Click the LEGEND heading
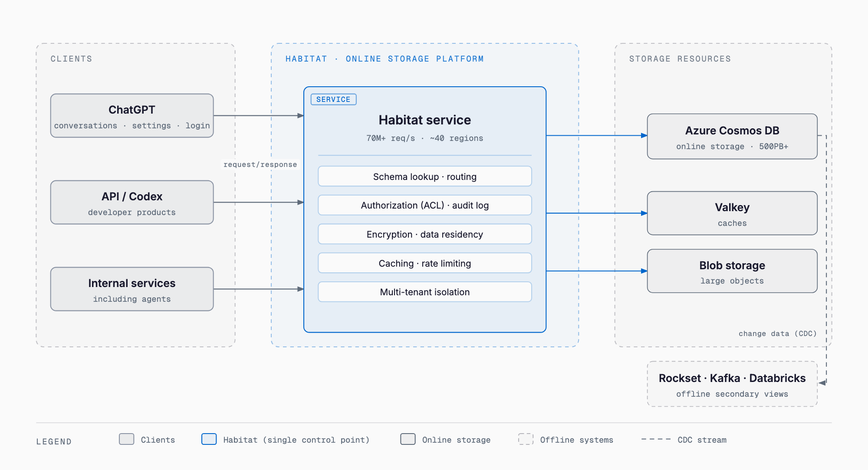The image size is (868, 470). point(54,442)
